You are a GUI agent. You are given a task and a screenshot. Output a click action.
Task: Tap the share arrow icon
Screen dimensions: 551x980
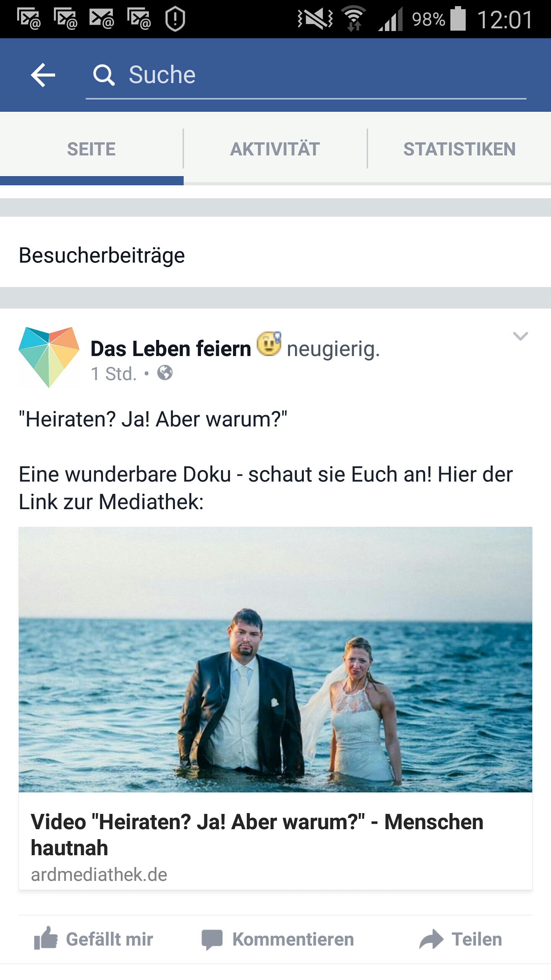pyautogui.click(x=431, y=939)
